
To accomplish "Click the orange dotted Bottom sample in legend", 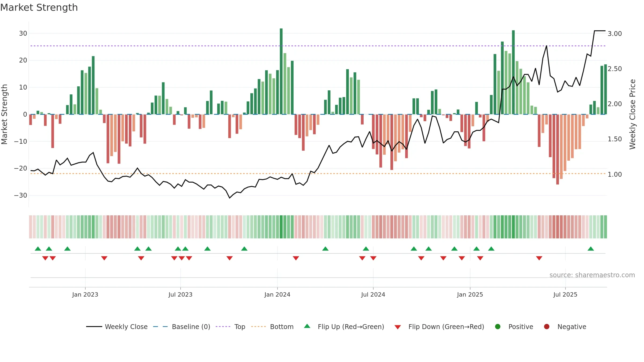I will tap(259, 327).
